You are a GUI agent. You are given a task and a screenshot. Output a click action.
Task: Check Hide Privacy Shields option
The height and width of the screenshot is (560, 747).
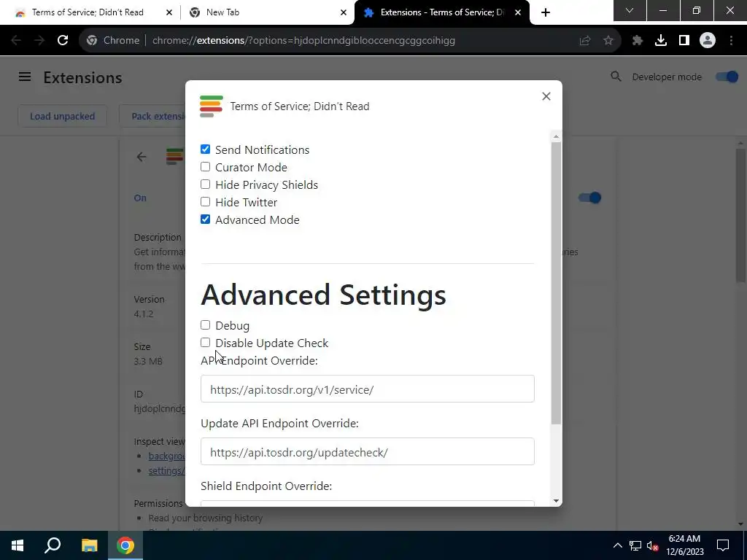coord(205,184)
